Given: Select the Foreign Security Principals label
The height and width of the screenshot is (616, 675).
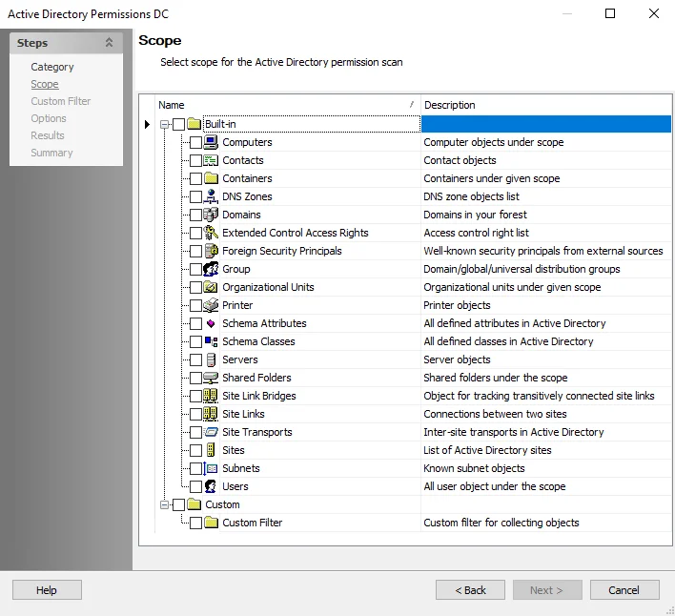Looking at the screenshot, I should (282, 251).
